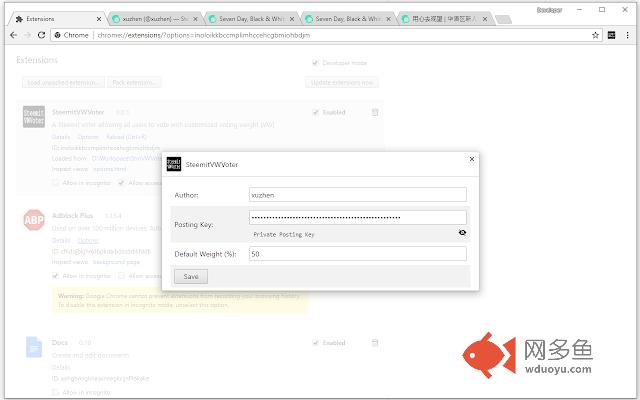Toggle Posting Key visibility with the eye icon

tap(462, 233)
